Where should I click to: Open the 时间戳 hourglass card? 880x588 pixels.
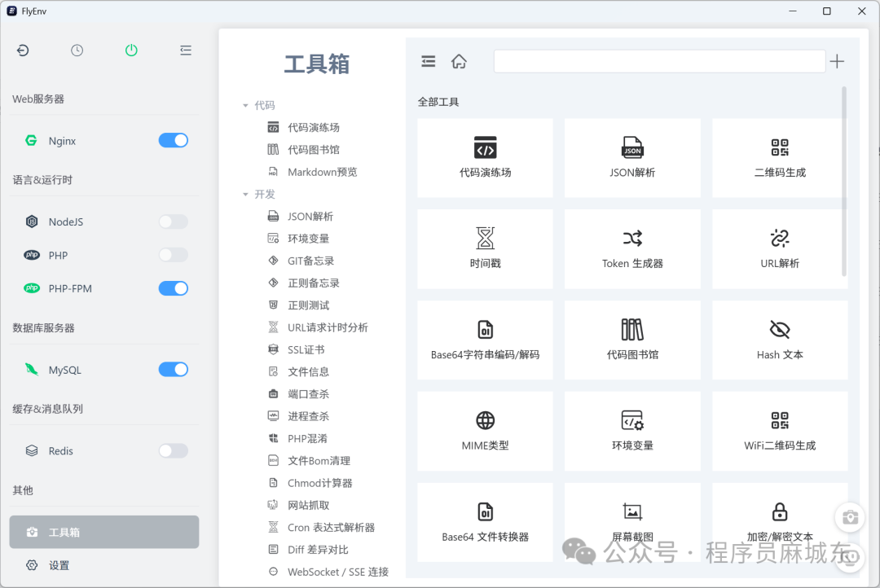coord(485,249)
